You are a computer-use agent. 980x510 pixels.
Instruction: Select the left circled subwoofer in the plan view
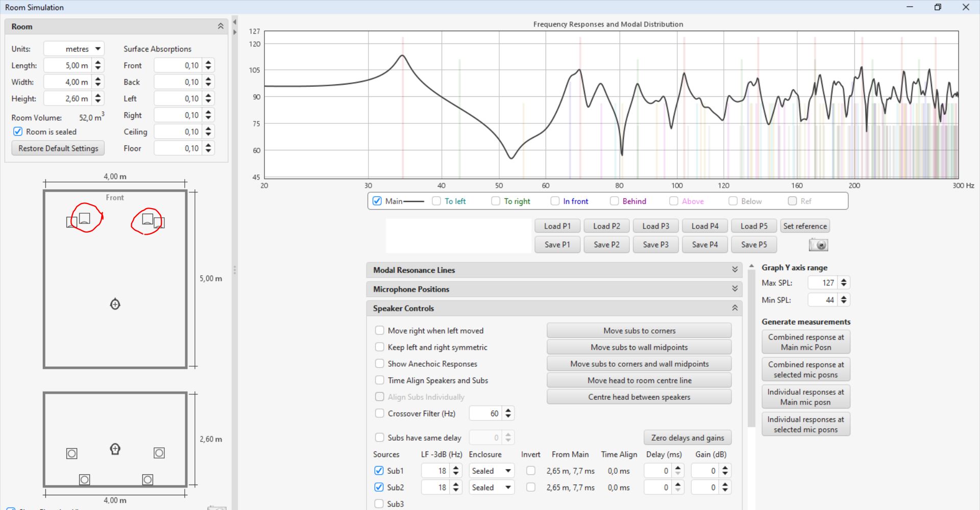85,218
